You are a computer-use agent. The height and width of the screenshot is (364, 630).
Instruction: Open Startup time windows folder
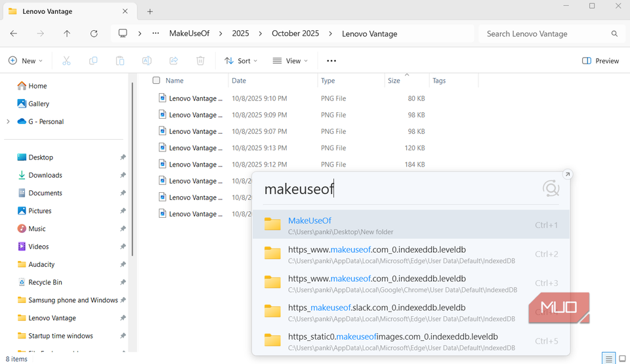coord(55,336)
